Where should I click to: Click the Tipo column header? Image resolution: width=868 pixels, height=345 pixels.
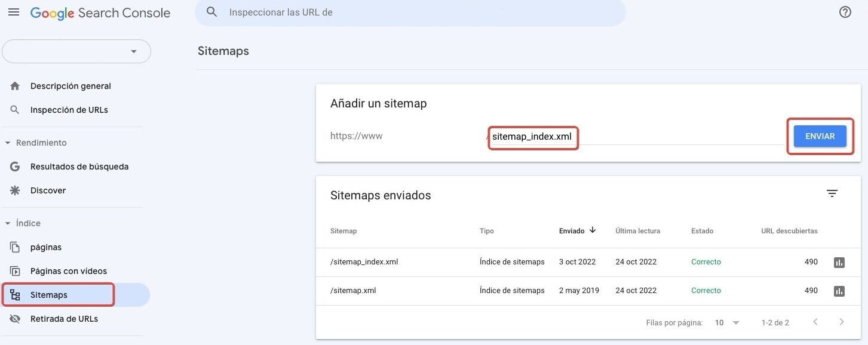pyautogui.click(x=487, y=231)
